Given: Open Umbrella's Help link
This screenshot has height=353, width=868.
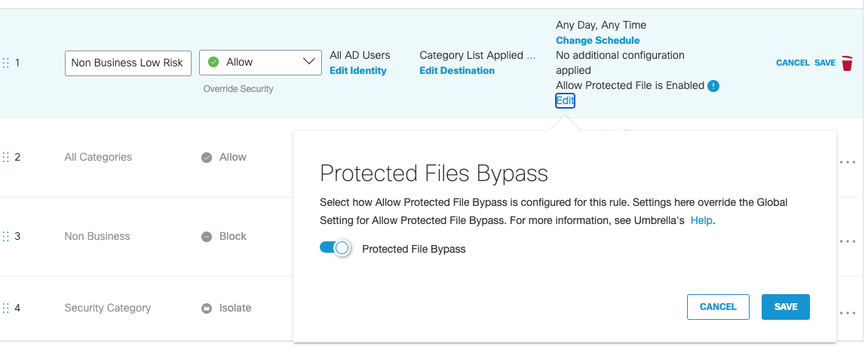Looking at the screenshot, I should tap(701, 220).
